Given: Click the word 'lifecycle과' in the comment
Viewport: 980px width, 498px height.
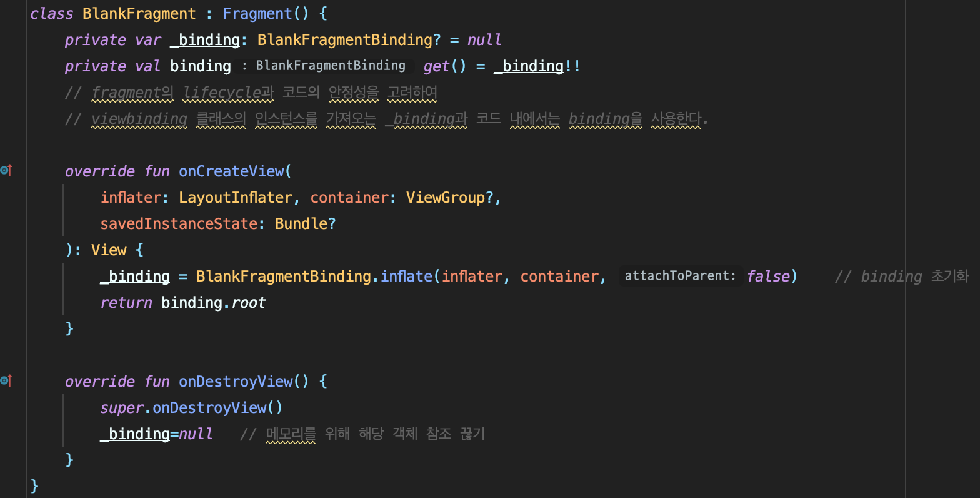Looking at the screenshot, I should coord(228,93).
